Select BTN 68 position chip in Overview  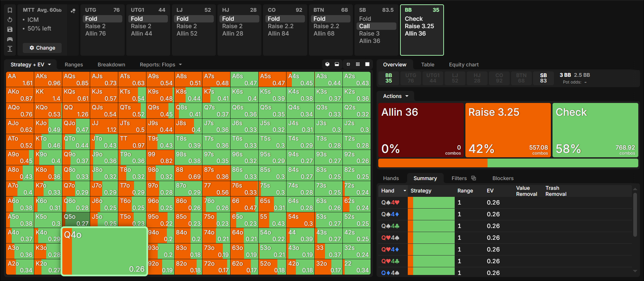pyautogui.click(x=521, y=78)
